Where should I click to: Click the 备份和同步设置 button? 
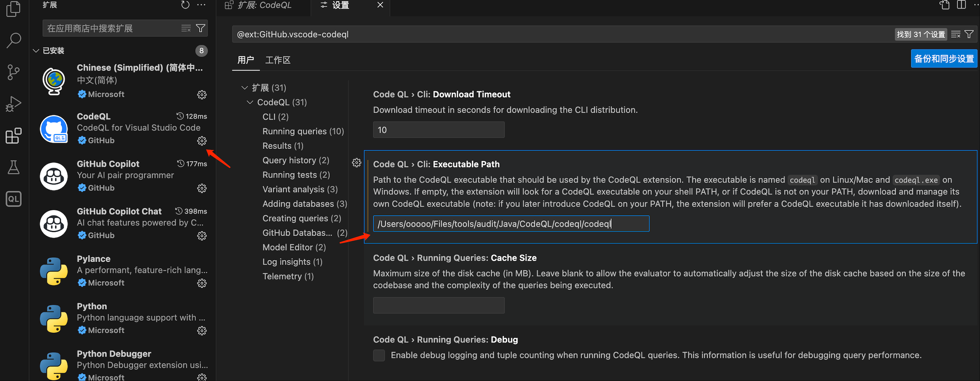pyautogui.click(x=944, y=59)
